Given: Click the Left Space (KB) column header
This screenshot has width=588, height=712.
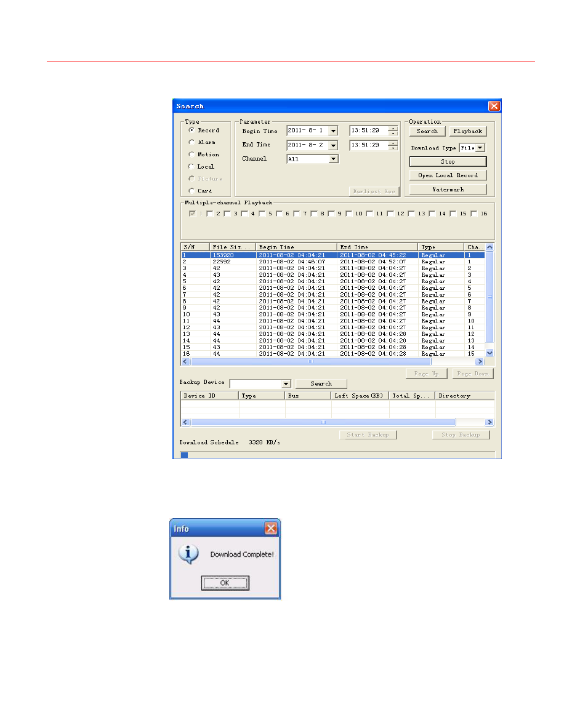Looking at the screenshot, I should (360, 396).
